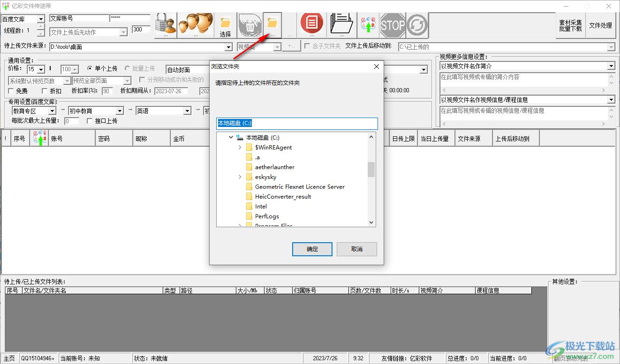This screenshot has height=364, width=620.
Task: Click the 取消 button in the dialog
Action: pos(356,249)
